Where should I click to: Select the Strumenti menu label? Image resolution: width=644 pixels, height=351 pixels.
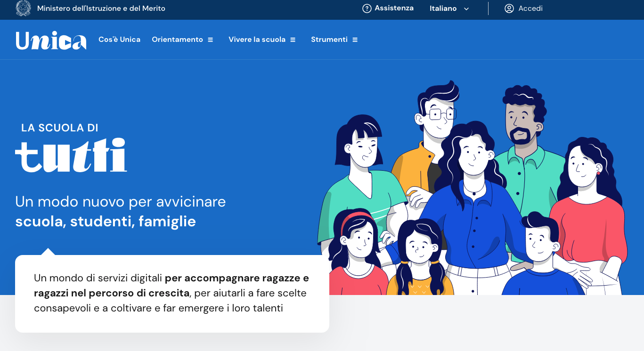(329, 40)
